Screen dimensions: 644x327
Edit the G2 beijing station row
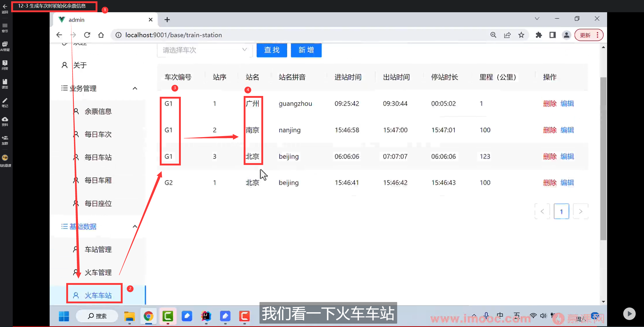[567, 183]
